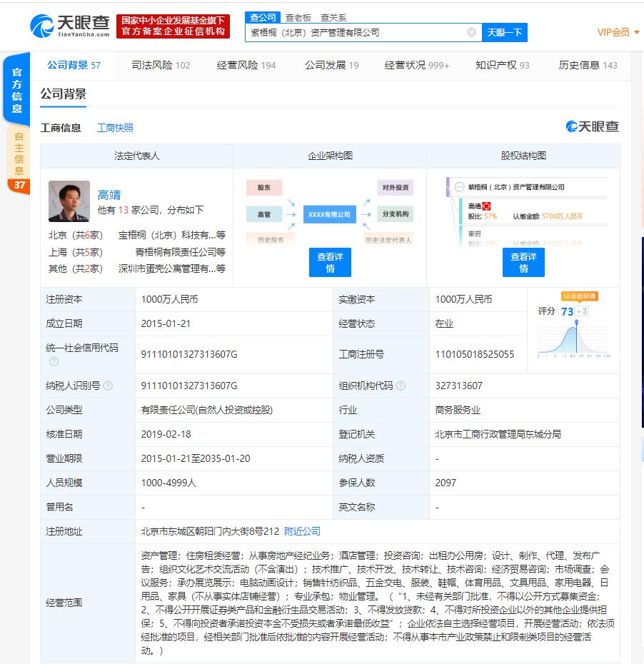Open the 工商快照 link
This screenshot has width=644, height=664.
pos(115,128)
